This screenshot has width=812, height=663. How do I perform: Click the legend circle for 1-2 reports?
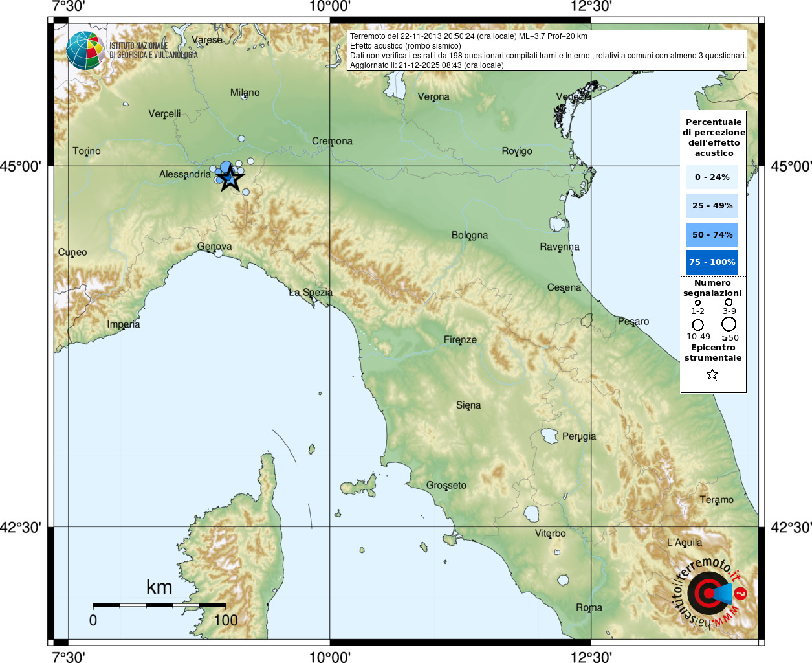click(697, 302)
